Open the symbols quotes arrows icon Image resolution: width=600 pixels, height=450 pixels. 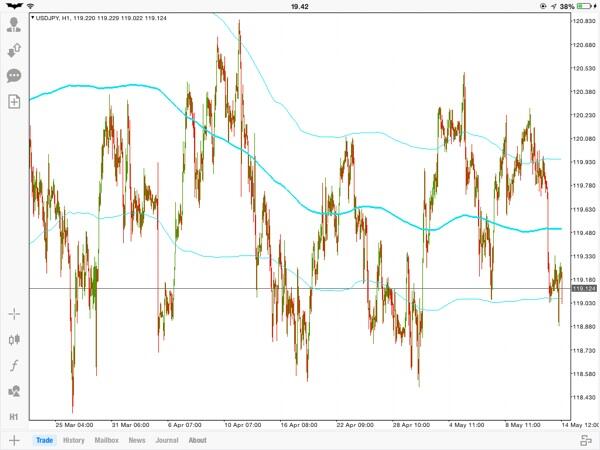coord(14,50)
